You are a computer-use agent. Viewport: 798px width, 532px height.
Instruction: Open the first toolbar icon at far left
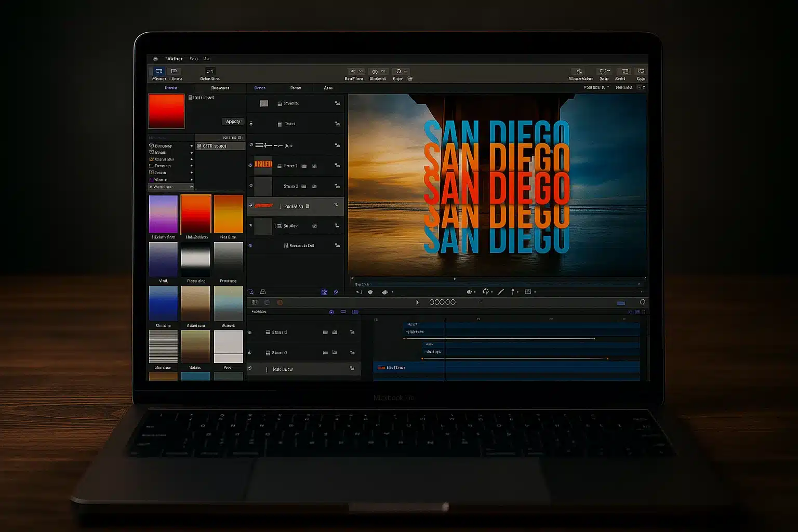[x=159, y=71]
